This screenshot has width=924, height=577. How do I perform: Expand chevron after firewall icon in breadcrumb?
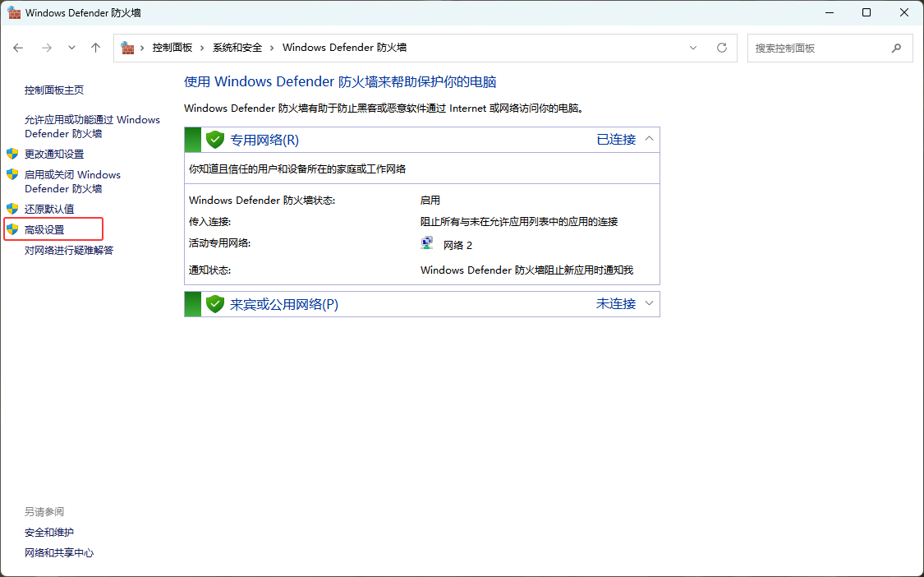(x=142, y=48)
